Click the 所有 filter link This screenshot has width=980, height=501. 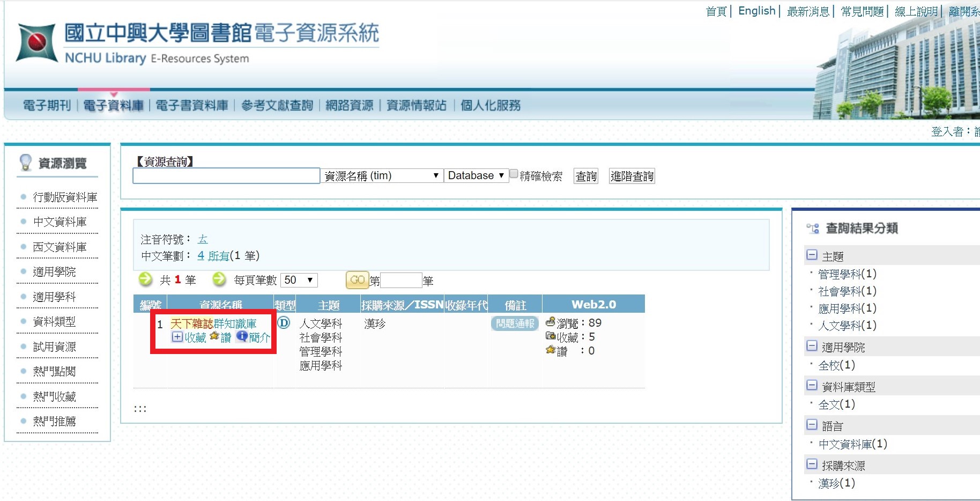219,256
